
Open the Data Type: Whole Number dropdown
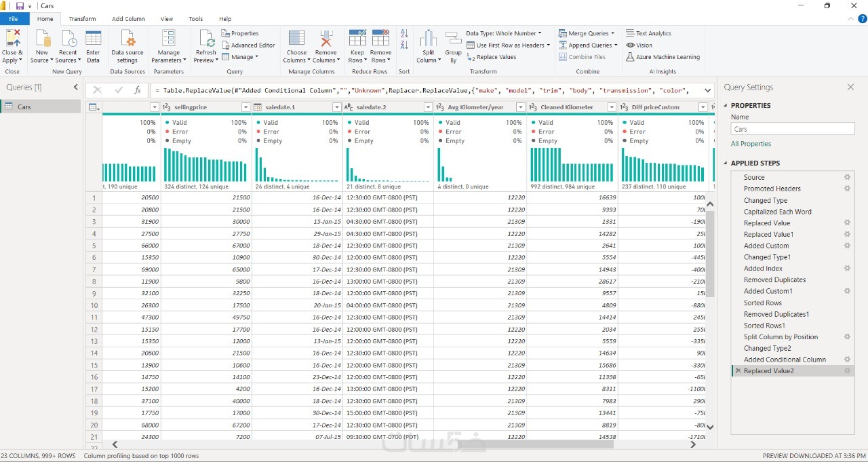[x=503, y=33]
